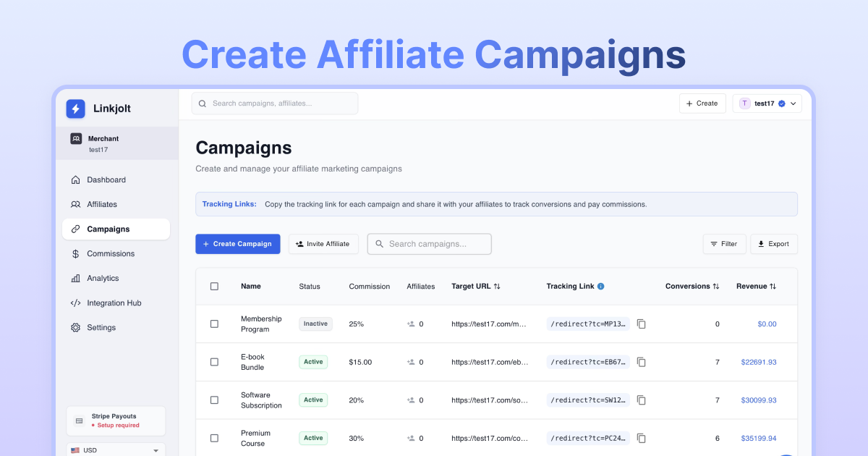The width and height of the screenshot is (868, 456).
Task: Sort table by Revenue column arrows
Action: point(773,287)
